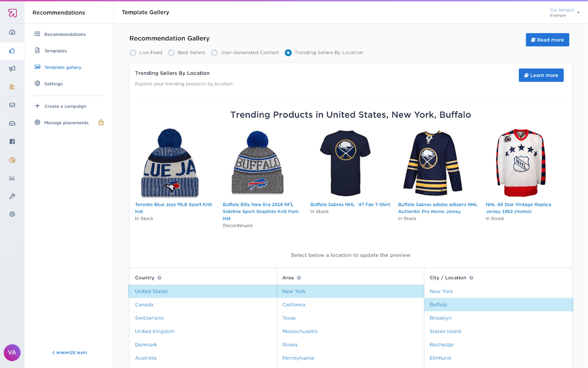Open Buffalo Sabres adidas adizero Jersey link
This screenshot has height=368, width=588.
click(438, 208)
